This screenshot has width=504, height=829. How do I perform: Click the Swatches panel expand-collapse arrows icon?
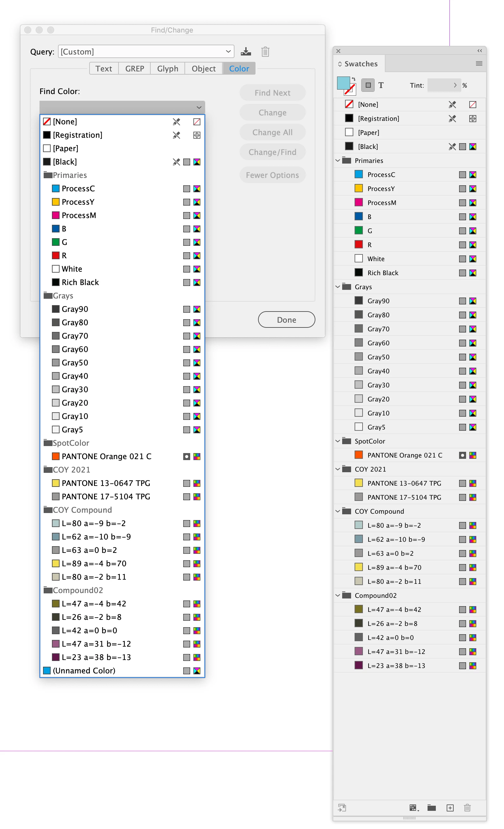point(340,64)
